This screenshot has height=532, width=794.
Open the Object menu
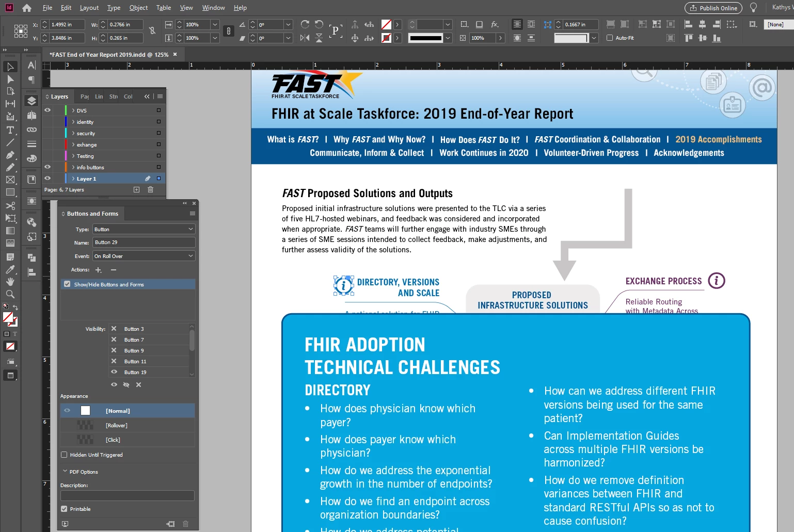point(138,8)
